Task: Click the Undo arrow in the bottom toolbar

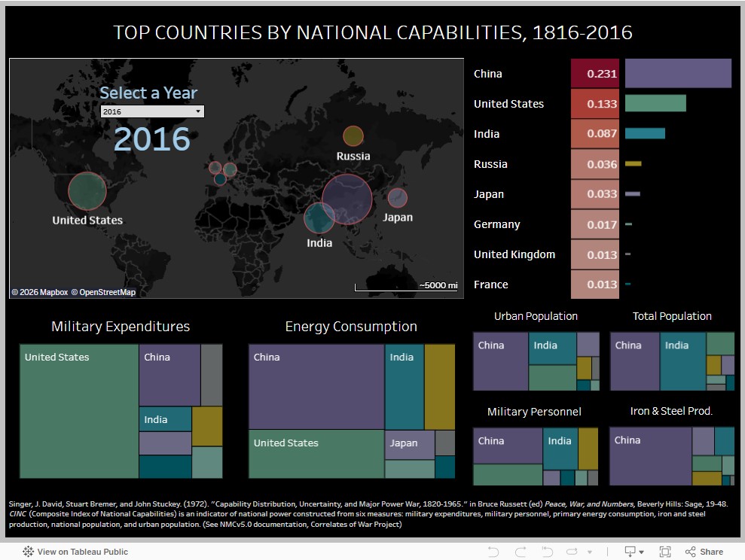Action: point(493,552)
